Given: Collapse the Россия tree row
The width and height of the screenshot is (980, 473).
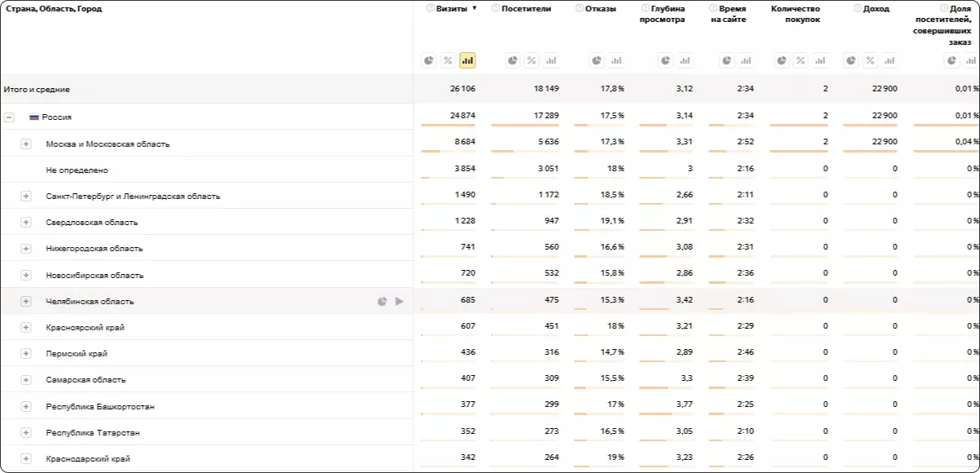Looking at the screenshot, I should (x=9, y=117).
